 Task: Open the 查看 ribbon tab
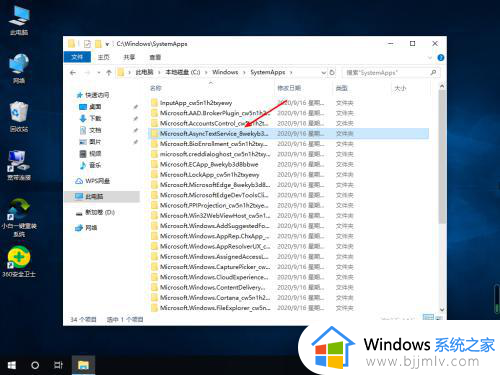[x=155, y=57]
